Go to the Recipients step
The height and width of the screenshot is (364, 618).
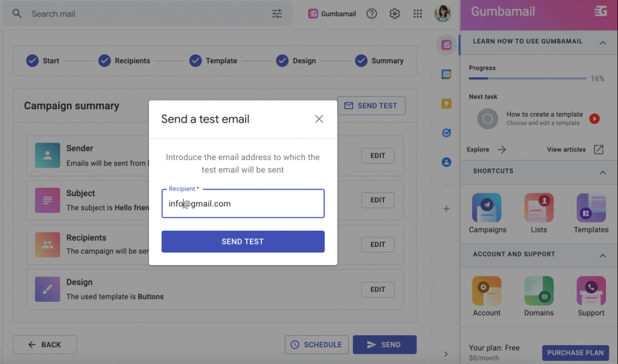[x=125, y=61]
